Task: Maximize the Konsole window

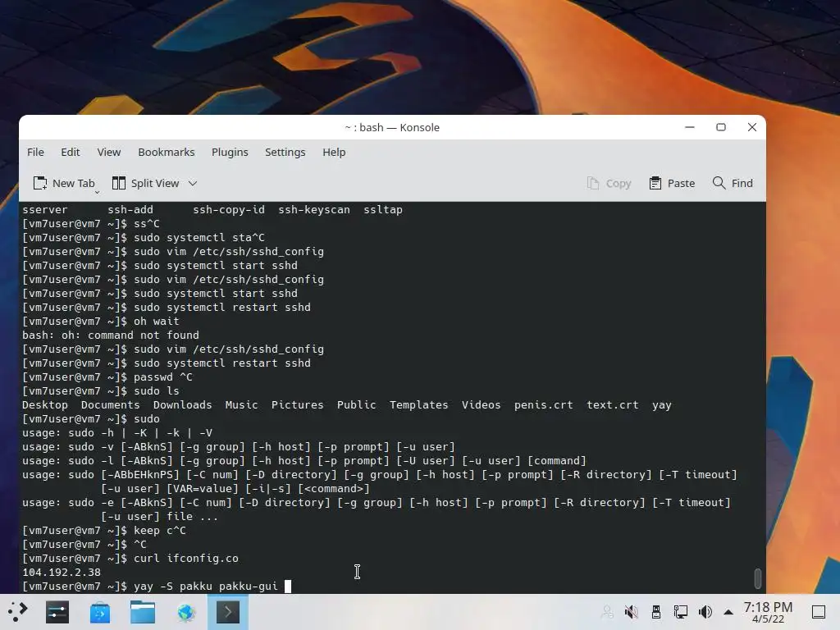Action: (x=721, y=127)
